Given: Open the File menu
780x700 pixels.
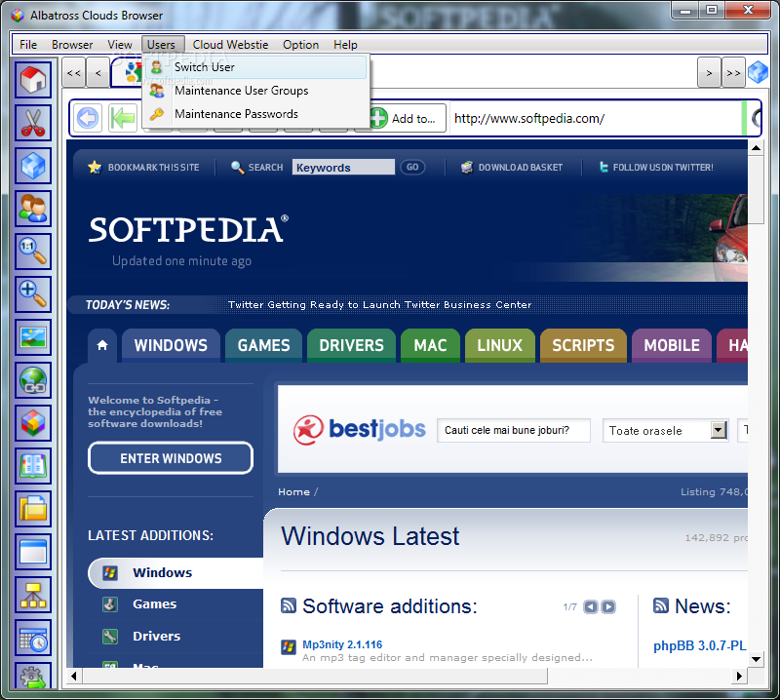Looking at the screenshot, I should tap(28, 45).
